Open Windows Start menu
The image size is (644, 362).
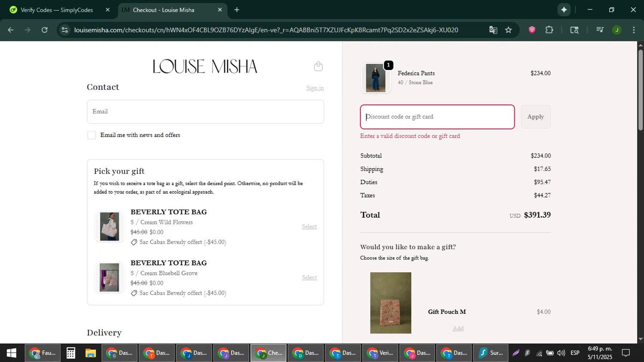pos(12,353)
